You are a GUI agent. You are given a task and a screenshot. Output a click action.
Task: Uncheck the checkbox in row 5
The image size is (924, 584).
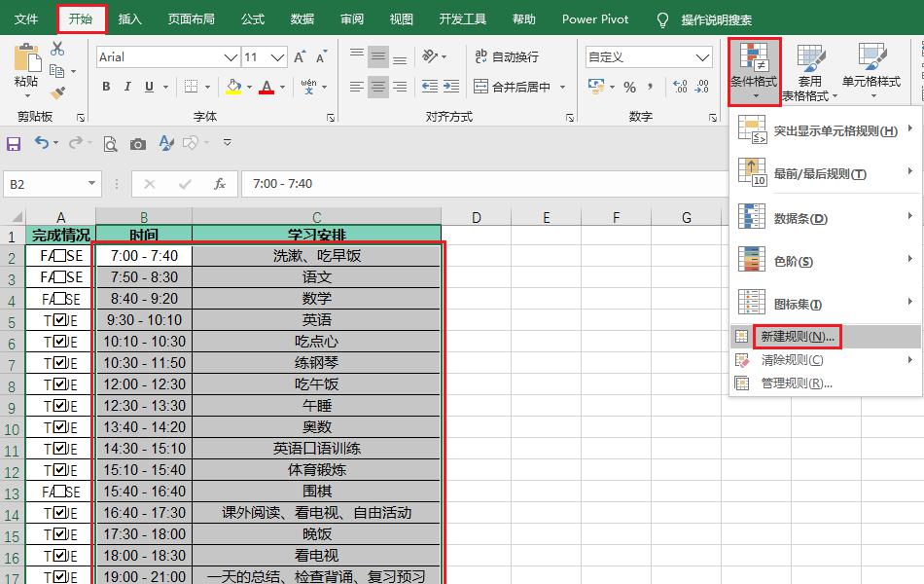(60, 319)
